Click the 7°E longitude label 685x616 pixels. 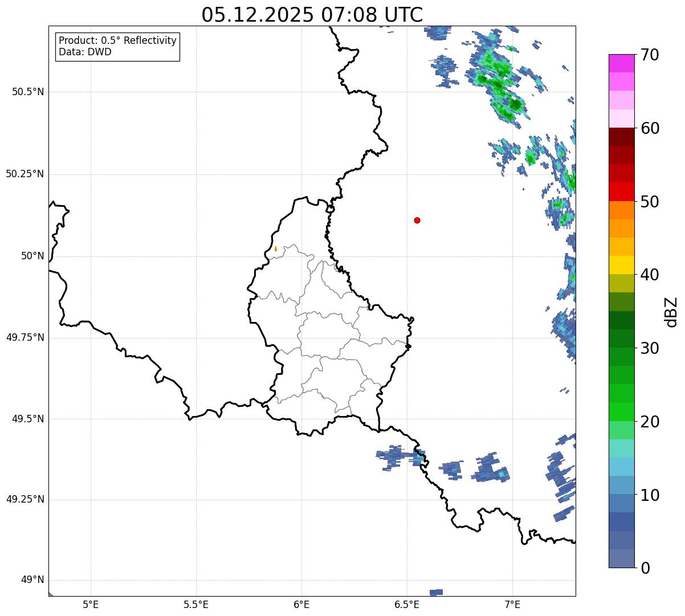click(512, 604)
